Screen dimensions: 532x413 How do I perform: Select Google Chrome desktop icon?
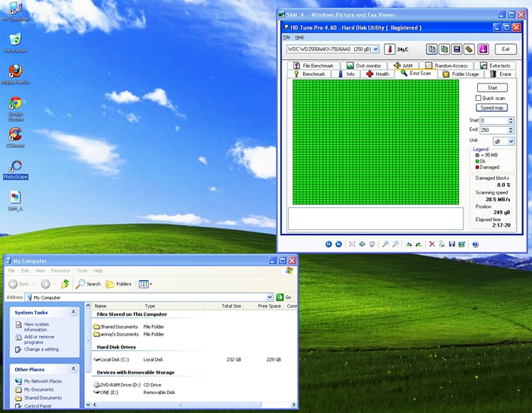tap(15, 109)
